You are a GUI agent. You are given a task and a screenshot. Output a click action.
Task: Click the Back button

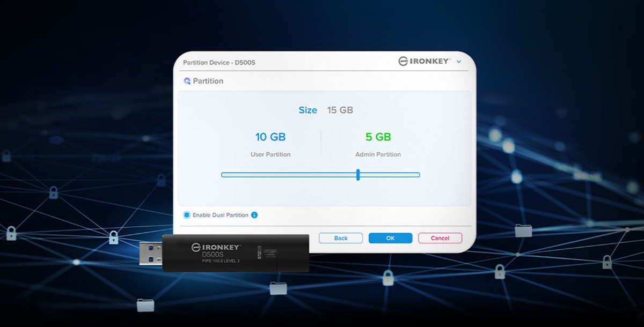(341, 238)
